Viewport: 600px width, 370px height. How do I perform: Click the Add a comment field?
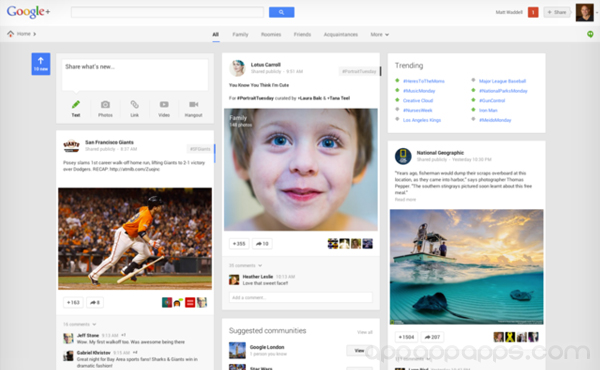(300, 297)
